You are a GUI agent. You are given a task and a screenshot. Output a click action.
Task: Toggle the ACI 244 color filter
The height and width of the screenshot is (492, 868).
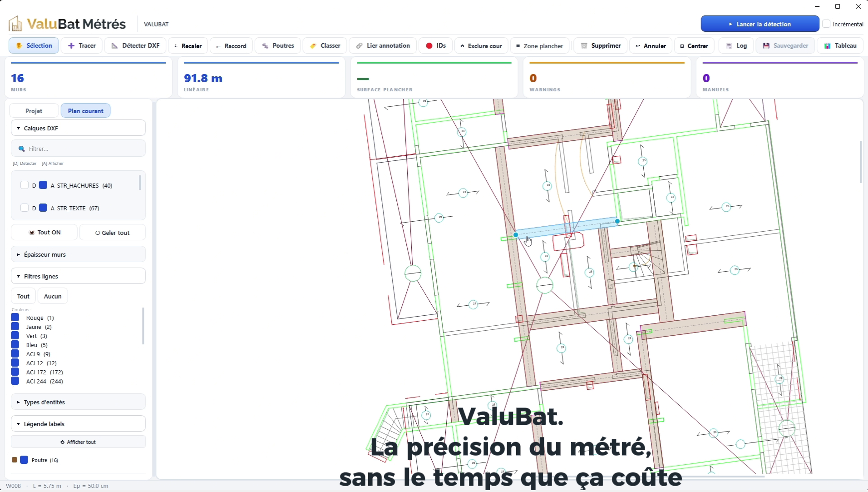15,381
